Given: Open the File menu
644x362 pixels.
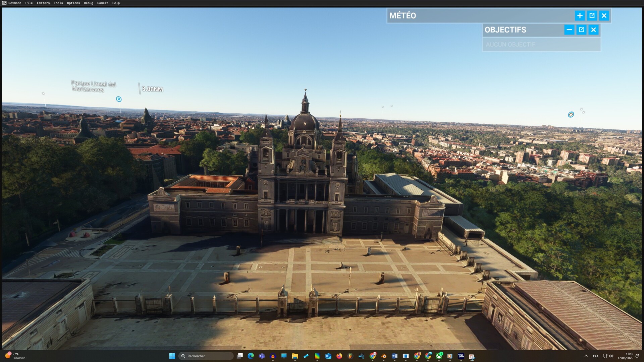Looking at the screenshot, I should click(x=29, y=3).
